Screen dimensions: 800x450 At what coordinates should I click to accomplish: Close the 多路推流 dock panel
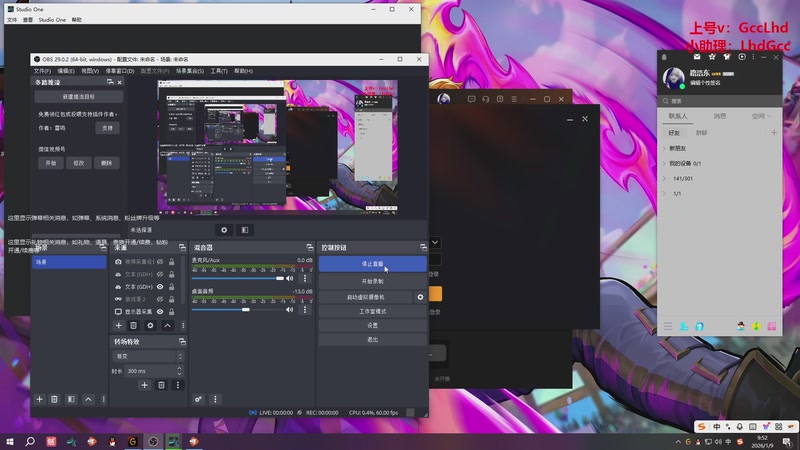coord(120,82)
